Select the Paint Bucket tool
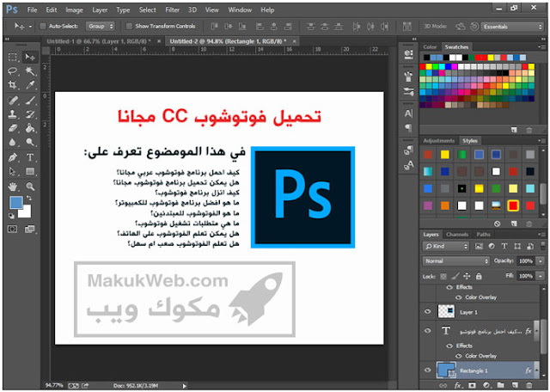The height and width of the screenshot is (392, 550). coord(30,128)
